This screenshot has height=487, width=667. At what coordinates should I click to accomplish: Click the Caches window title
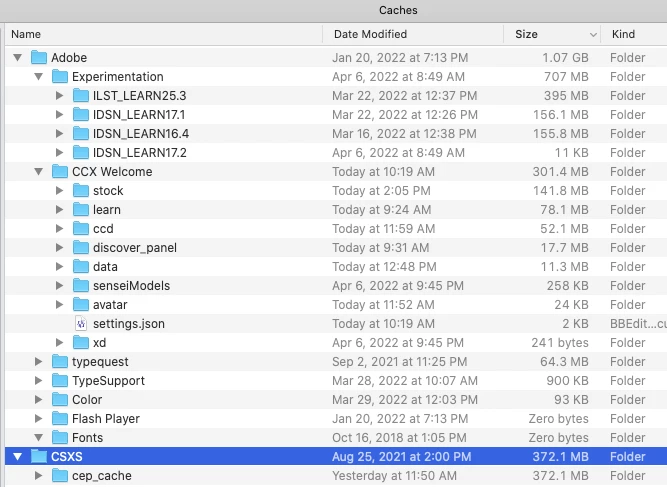coord(398,10)
